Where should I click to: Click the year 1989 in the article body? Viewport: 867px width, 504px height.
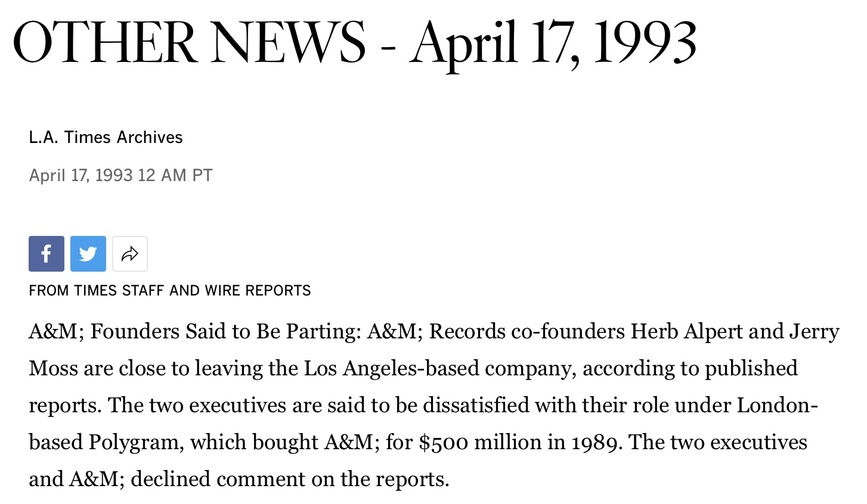click(x=596, y=442)
